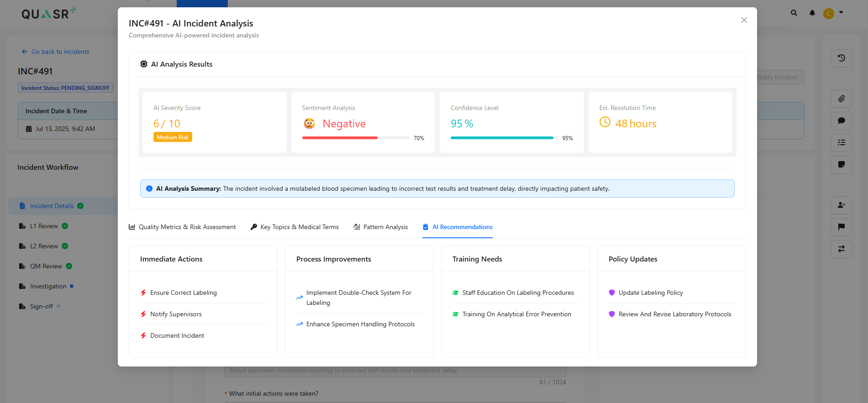Viewport: 868px width, 403px height.
Task: Click the history icon in right sidebar
Action: [841, 58]
